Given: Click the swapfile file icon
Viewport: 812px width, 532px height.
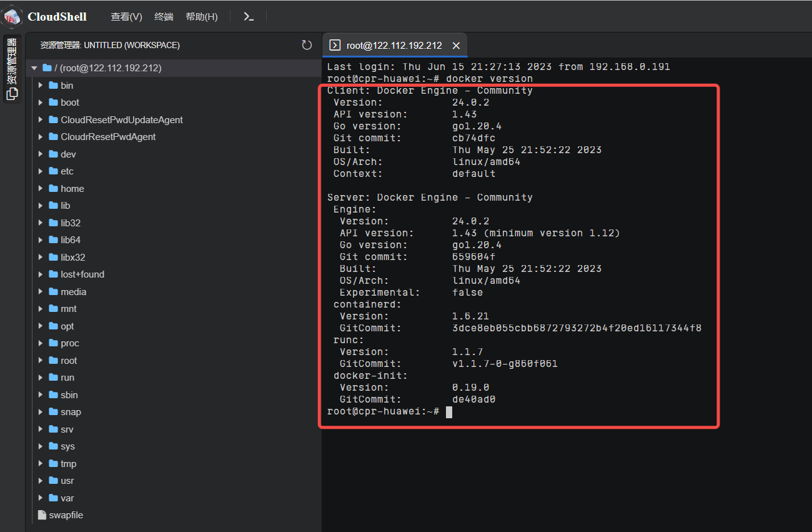Looking at the screenshot, I should 42,515.
